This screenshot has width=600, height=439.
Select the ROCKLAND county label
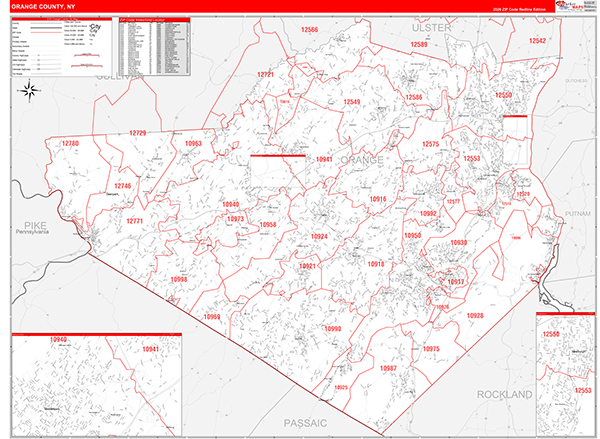[x=504, y=395]
